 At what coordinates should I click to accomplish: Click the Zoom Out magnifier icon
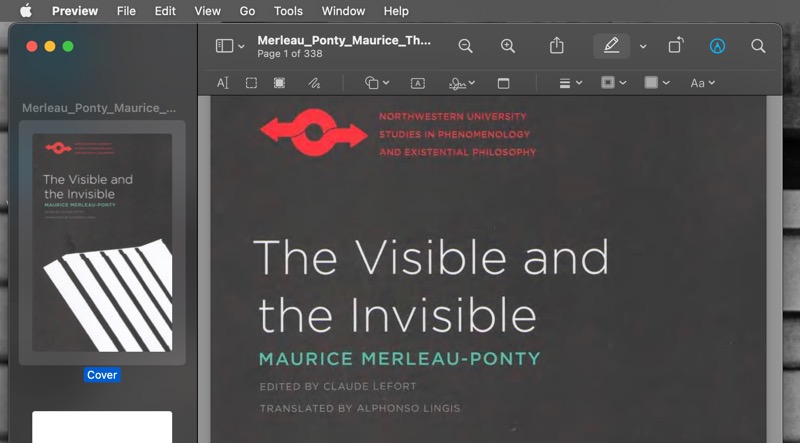465,46
